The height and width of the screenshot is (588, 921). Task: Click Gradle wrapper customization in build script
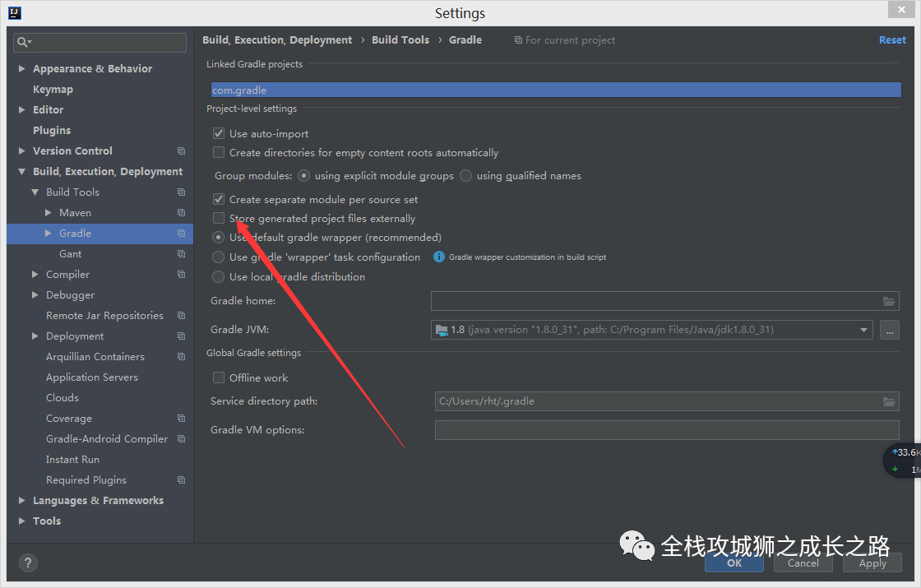pos(527,257)
